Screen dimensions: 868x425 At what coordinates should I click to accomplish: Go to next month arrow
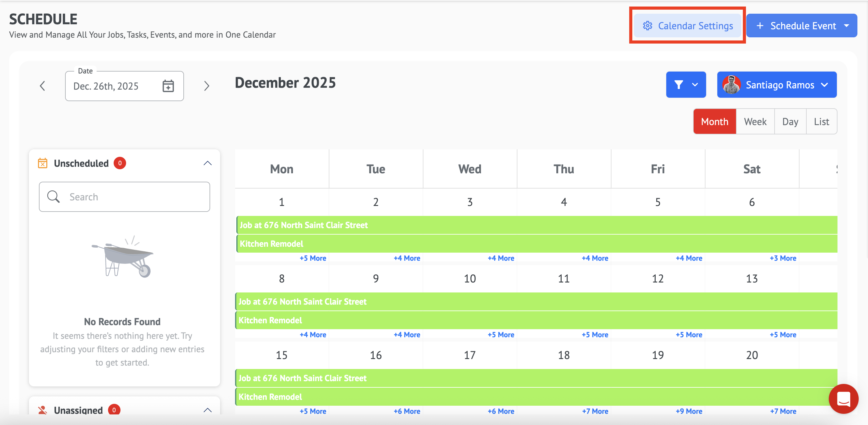coord(206,86)
